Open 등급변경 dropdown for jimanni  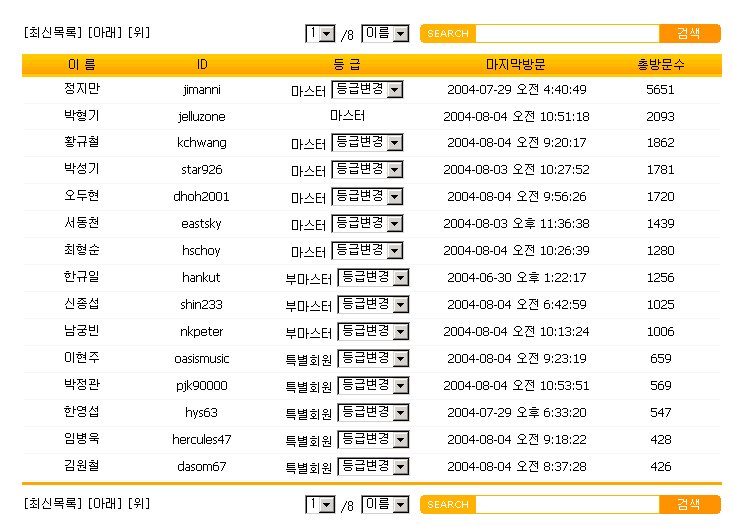366,90
